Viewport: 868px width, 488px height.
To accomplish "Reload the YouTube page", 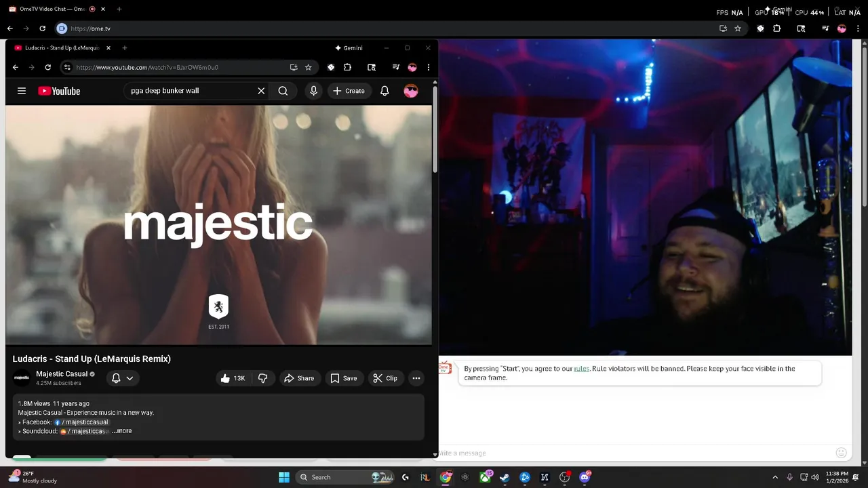I will tap(47, 67).
